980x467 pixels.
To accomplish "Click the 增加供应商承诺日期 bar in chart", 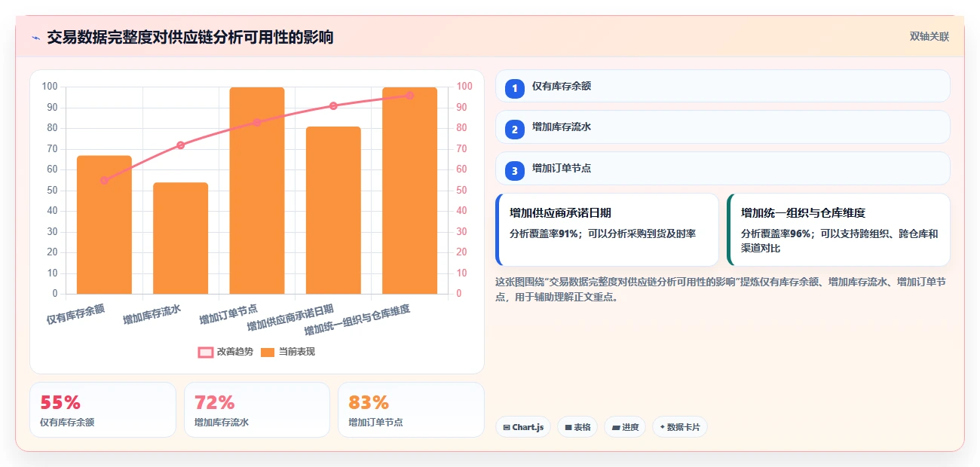I will pyautogui.click(x=333, y=210).
